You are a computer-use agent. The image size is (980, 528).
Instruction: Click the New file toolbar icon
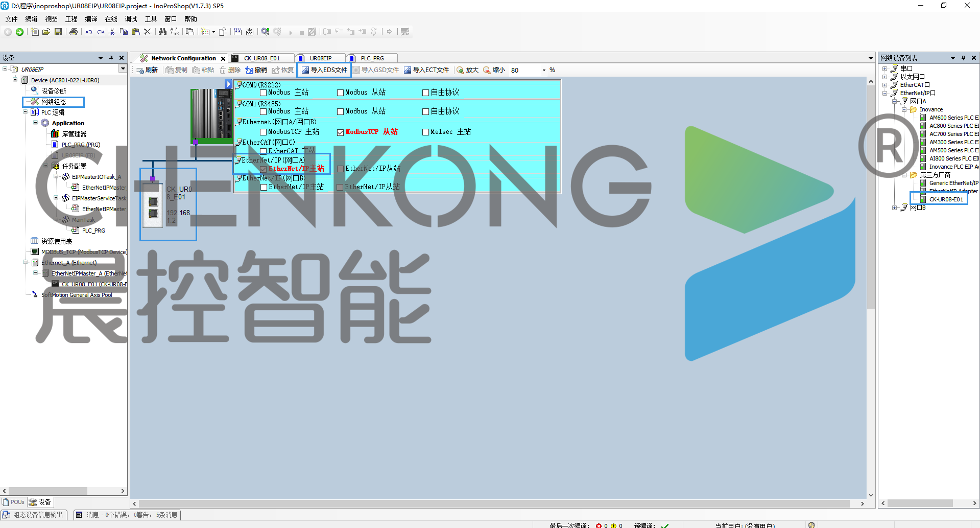click(x=34, y=32)
